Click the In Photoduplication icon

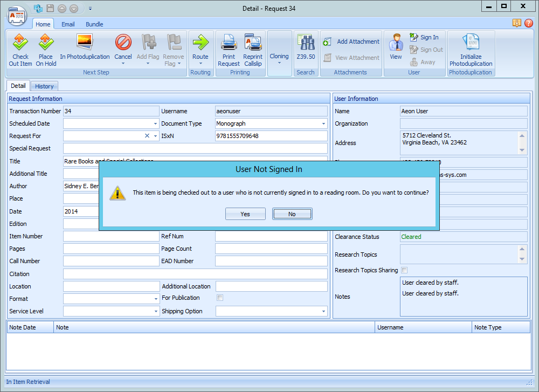pyautogui.click(x=85, y=42)
